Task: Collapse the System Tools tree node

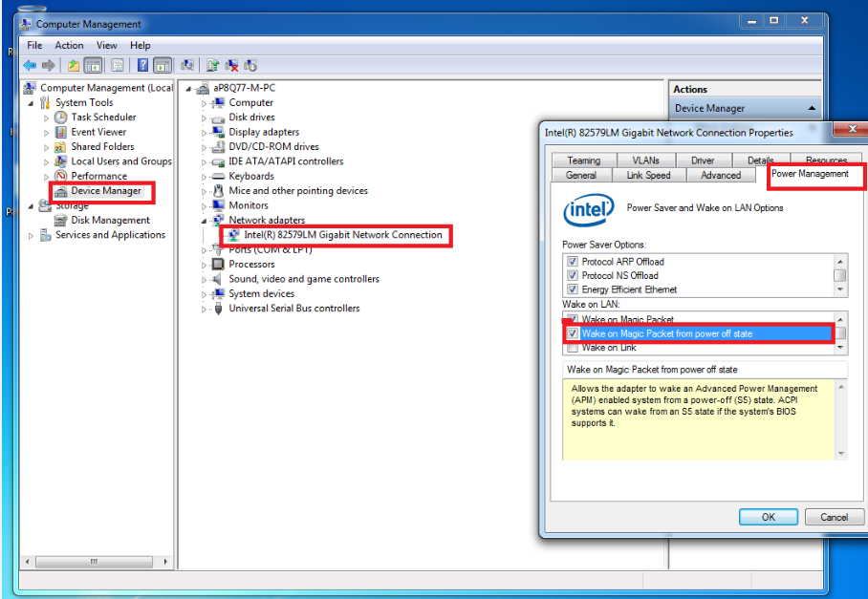Action: [31, 103]
